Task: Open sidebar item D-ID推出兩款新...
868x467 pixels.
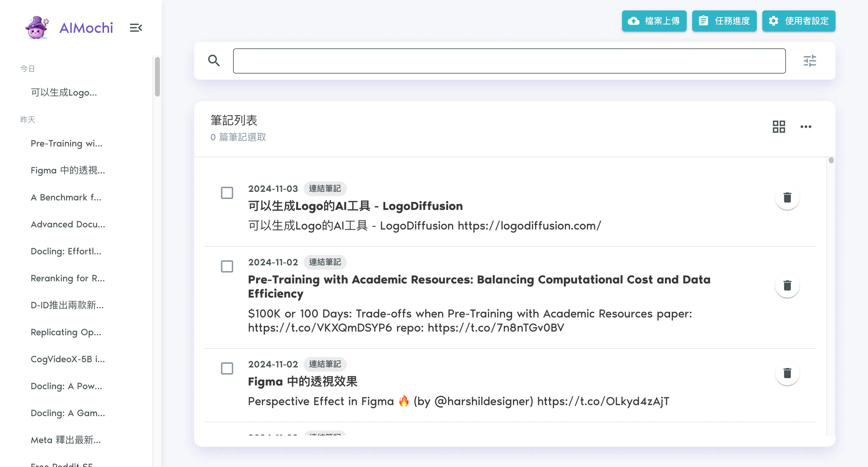Action: (x=67, y=306)
